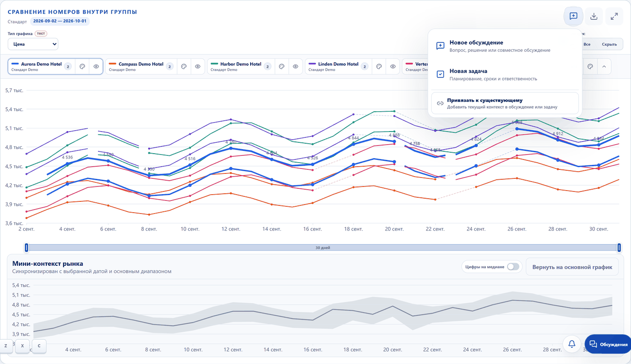Click the date range chip 2026-09-02 — 2026-10-01

click(60, 21)
